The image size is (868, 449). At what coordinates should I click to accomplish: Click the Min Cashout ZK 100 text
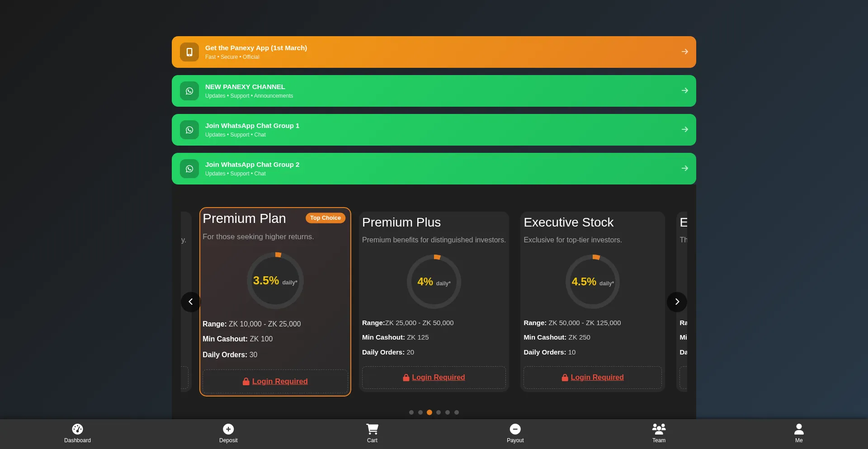point(237,339)
